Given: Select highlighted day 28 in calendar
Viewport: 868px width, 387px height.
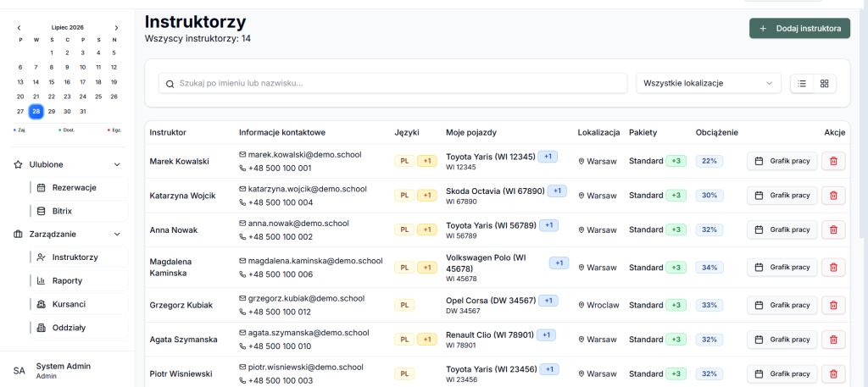Looking at the screenshot, I should pyautogui.click(x=36, y=111).
